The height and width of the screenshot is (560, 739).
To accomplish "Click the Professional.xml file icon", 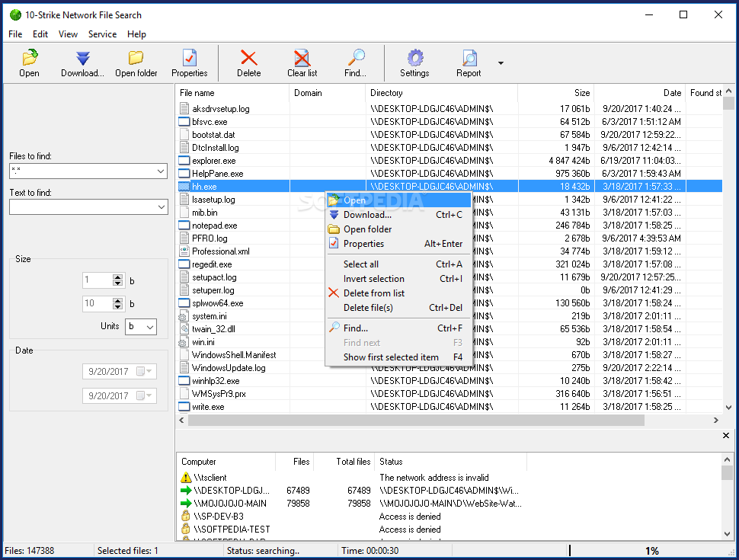I will tap(184, 251).
